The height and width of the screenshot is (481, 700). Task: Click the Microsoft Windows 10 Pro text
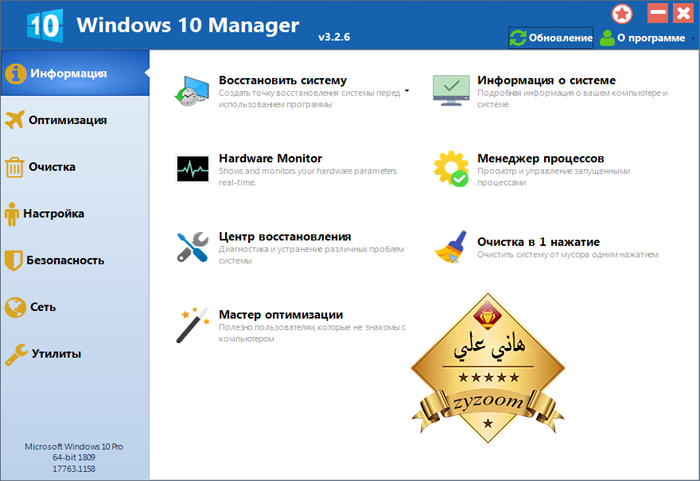click(74, 447)
